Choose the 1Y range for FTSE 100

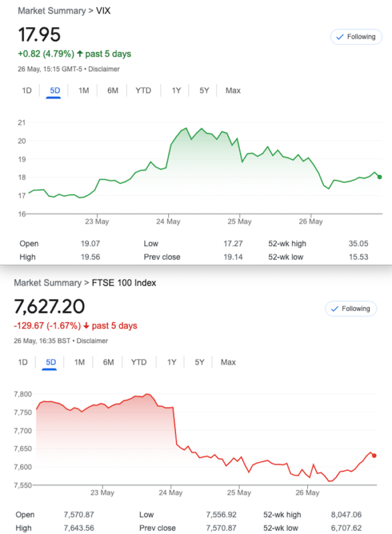[172, 362]
